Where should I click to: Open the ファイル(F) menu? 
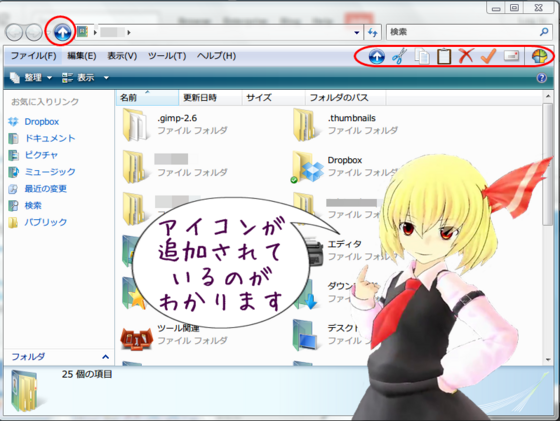[34, 56]
